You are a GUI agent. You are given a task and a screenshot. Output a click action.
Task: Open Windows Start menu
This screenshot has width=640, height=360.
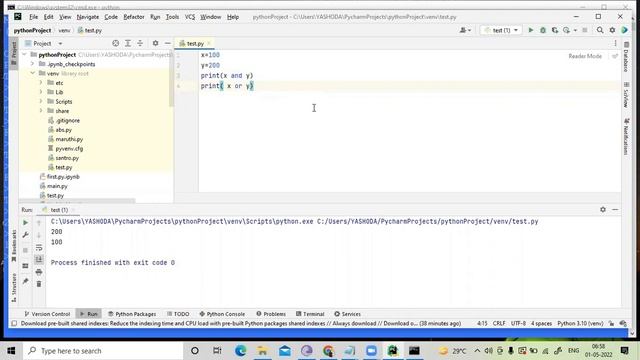11,351
